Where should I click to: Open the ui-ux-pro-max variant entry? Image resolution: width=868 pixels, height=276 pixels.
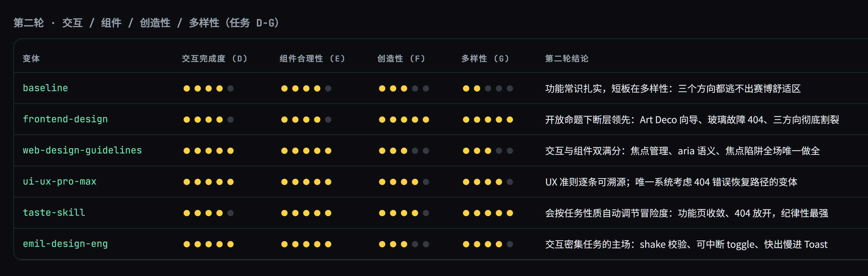coord(59,181)
